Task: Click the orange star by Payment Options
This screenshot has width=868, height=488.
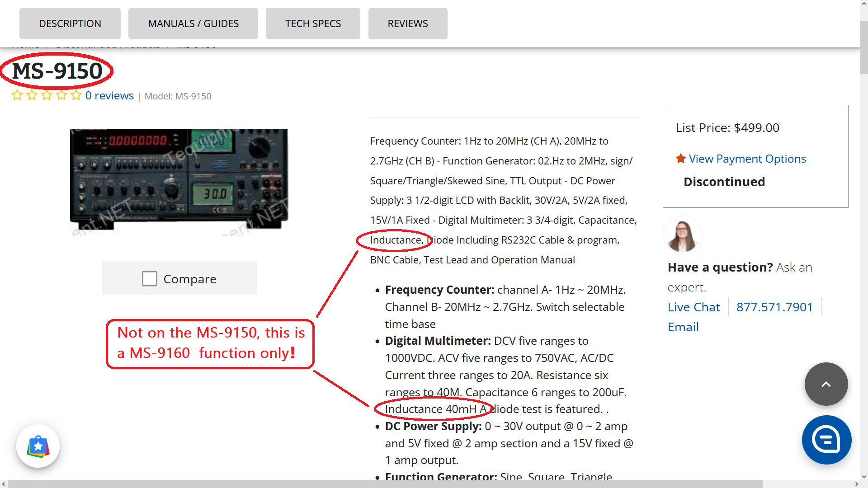Action: point(680,159)
